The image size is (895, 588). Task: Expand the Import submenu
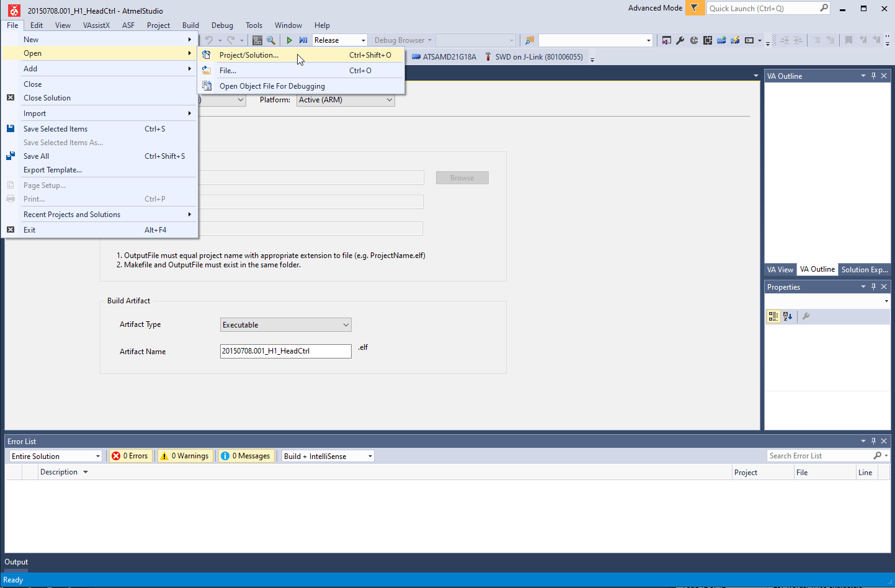pos(99,114)
